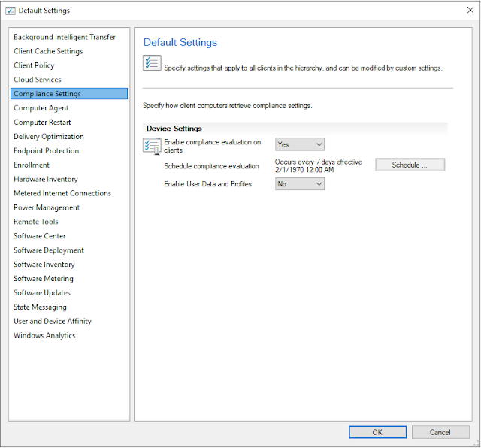Click the Device Settings compliance icon
This screenshot has height=448, width=481.
[152, 146]
